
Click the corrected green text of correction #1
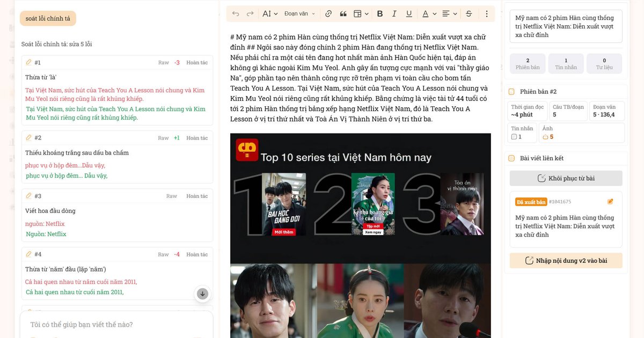click(116, 113)
